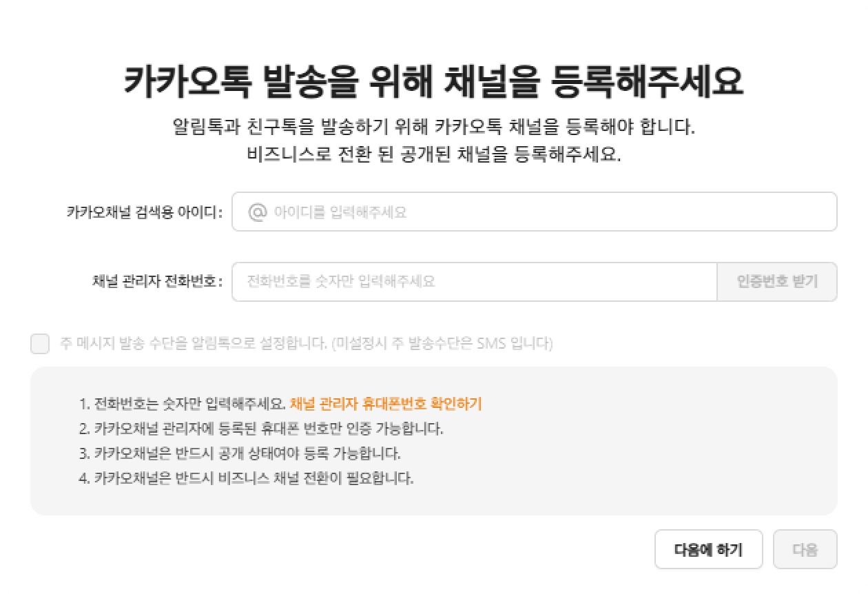Image resolution: width=868 pixels, height=594 pixels.
Task: Click the note about 비즈니스 채널 전환이 필요
Action: [x=247, y=478]
